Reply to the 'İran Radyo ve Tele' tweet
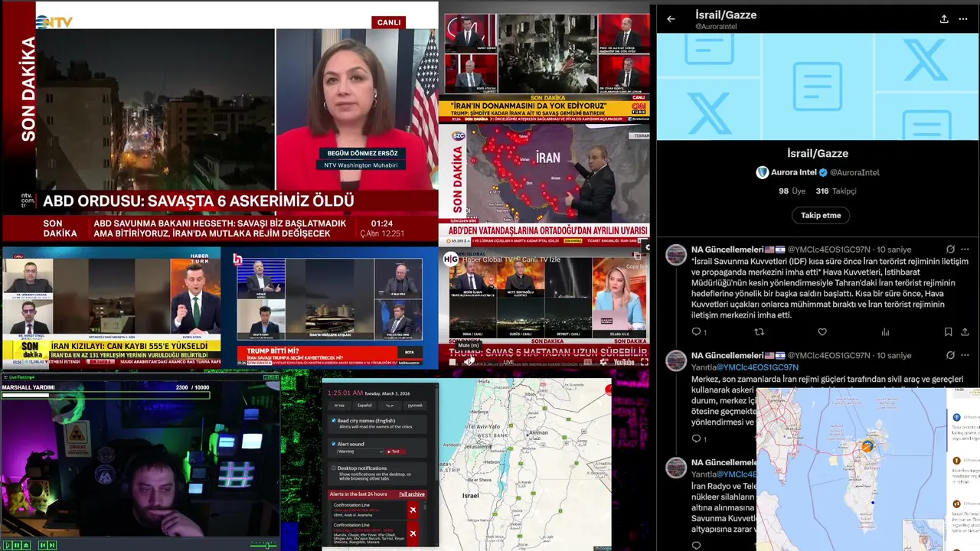980x551 pixels. point(696,545)
